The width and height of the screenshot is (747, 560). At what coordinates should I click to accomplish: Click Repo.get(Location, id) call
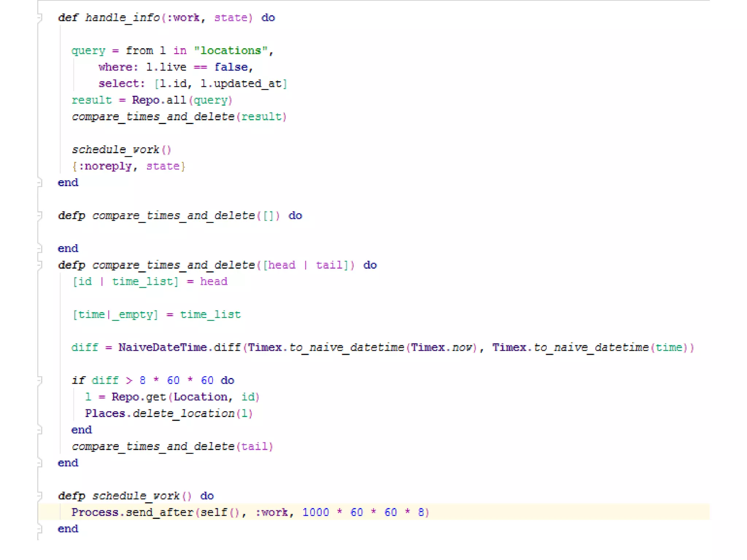pyautogui.click(x=186, y=397)
